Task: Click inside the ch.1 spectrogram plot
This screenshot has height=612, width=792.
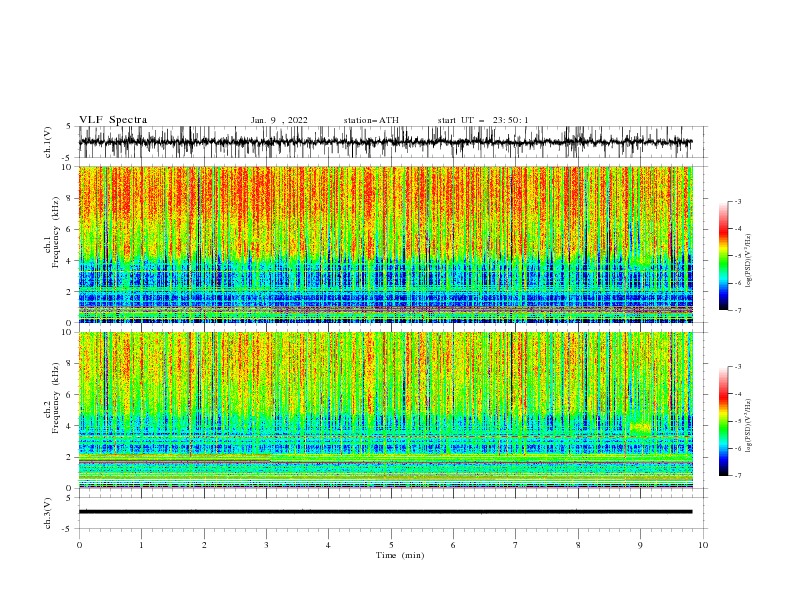Action: click(x=385, y=244)
